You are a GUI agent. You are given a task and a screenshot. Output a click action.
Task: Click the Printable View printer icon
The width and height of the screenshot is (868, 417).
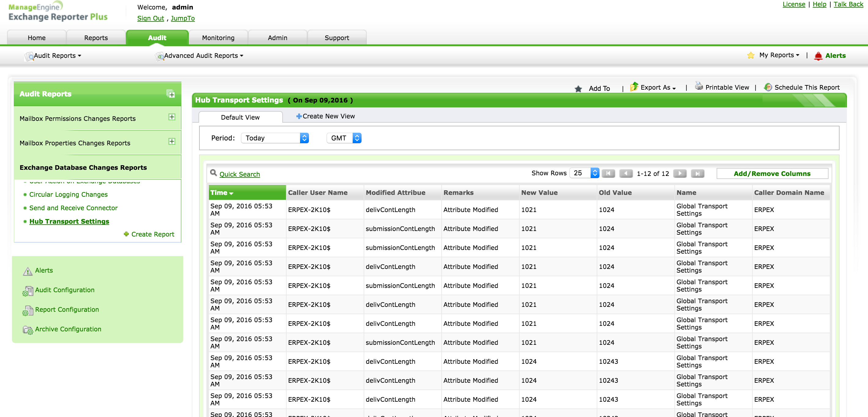point(699,86)
